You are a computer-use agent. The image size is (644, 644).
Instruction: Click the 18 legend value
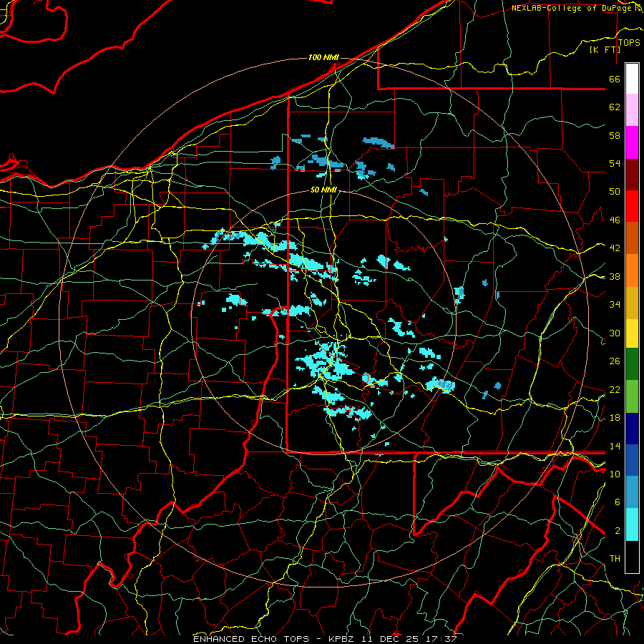615,418
